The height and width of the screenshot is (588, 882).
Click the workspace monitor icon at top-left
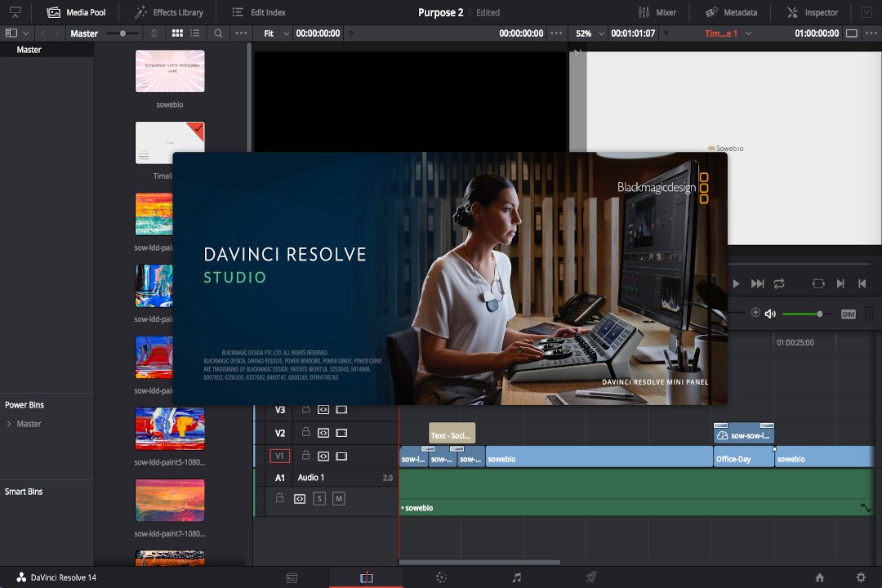point(16,12)
